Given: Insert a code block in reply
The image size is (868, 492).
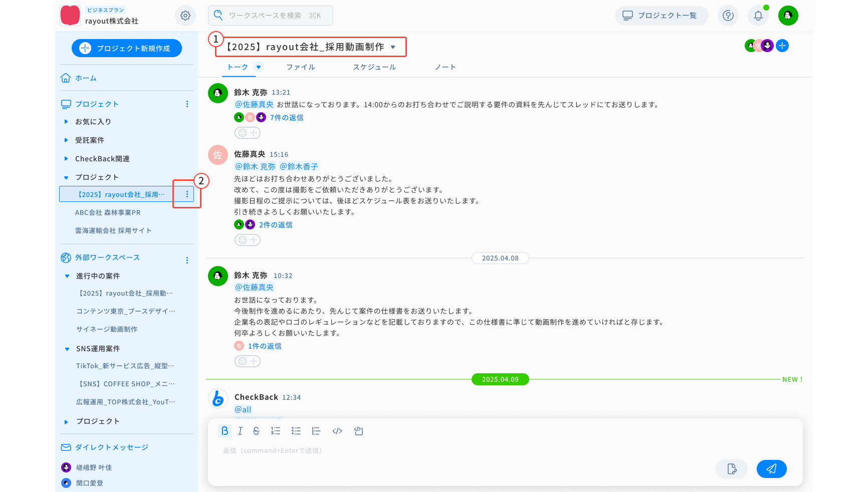Looking at the screenshot, I should [x=337, y=431].
